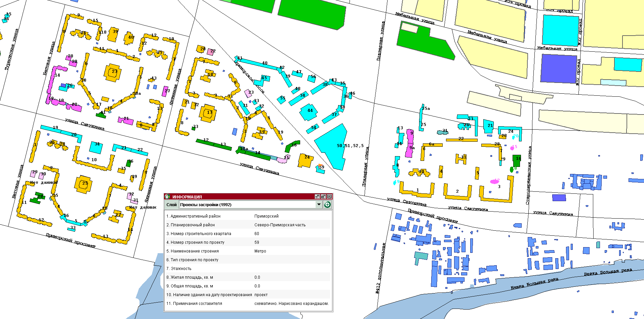644x319 pixels.
Task: Click the purple-blue square building below Мебельная улица
Action: 559,69
